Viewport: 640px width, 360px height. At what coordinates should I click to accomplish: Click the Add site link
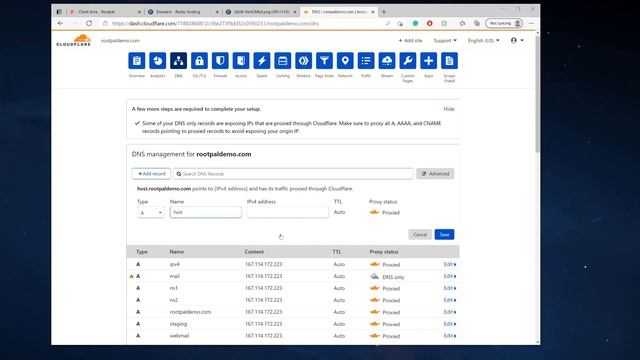[410, 40]
